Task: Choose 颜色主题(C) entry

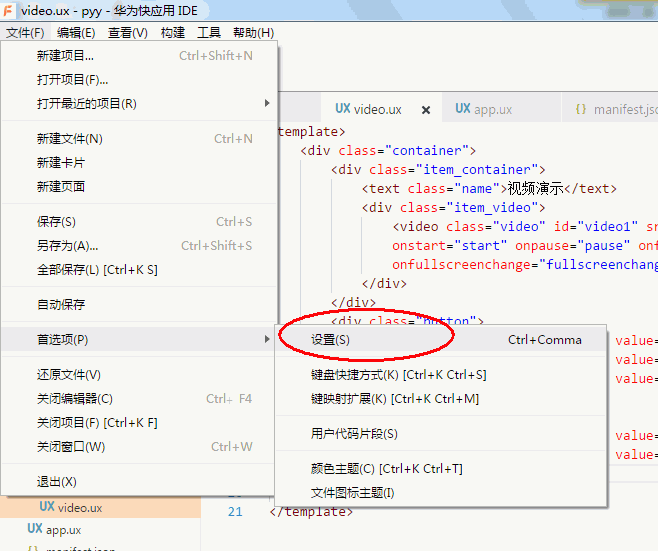Action: tap(441, 469)
